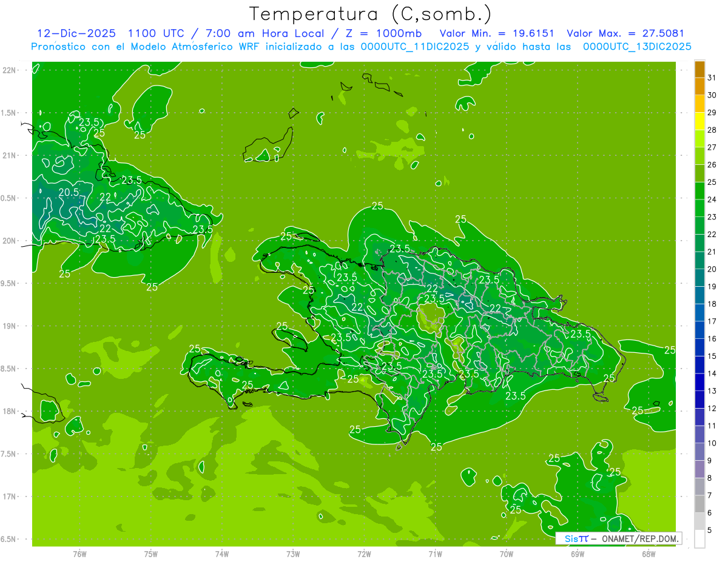Click the '76W' longitude axis label

tap(79, 554)
